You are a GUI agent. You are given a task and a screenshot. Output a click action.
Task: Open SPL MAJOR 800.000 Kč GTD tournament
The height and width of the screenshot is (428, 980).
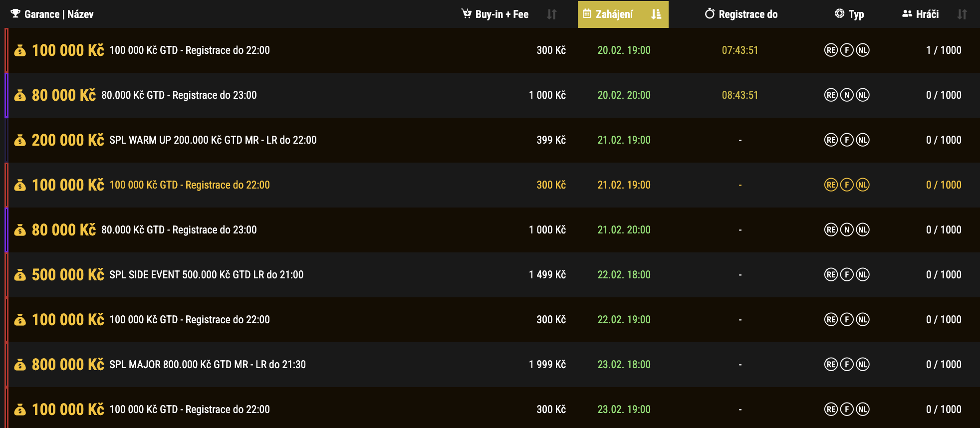208,365
